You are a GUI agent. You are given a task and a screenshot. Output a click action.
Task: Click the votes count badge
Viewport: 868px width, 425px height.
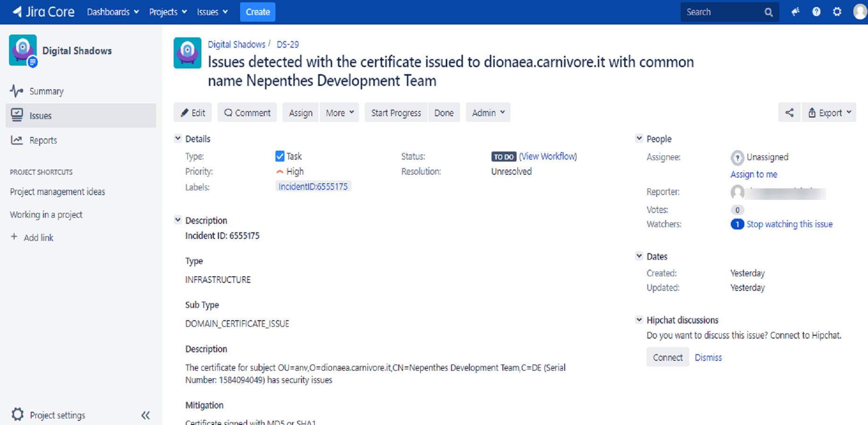(x=737, y=210)
